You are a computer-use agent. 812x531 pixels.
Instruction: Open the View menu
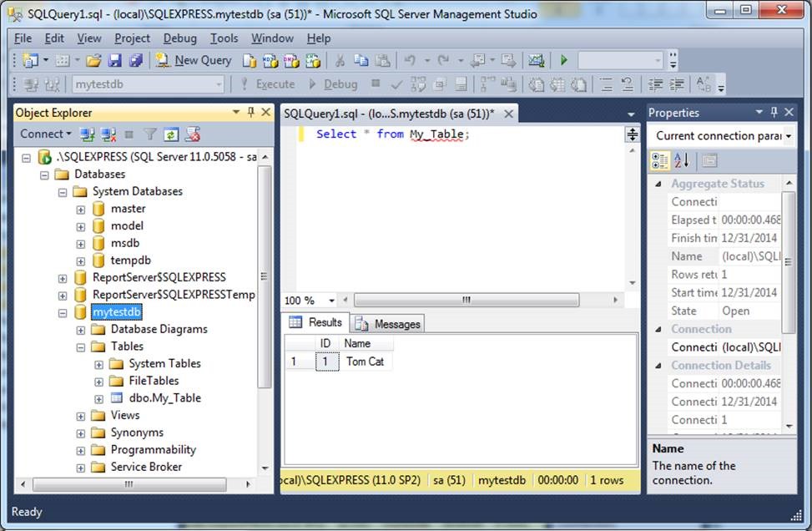coord(89,38)
